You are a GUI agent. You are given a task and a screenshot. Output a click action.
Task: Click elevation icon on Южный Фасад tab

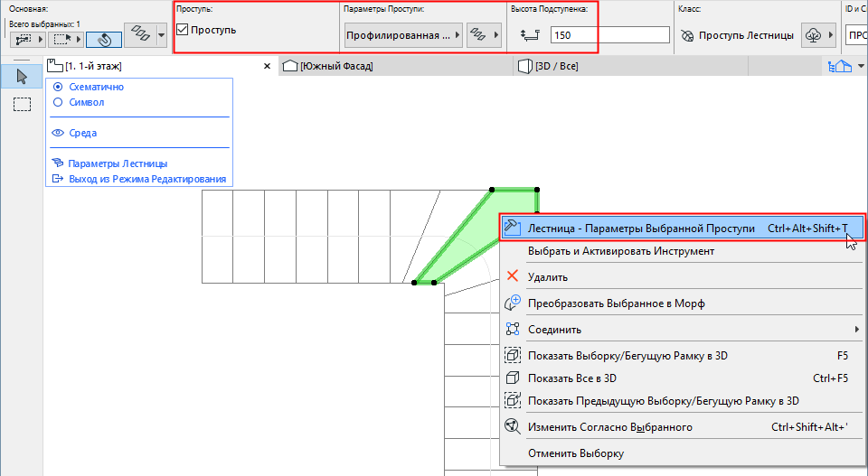290,66
